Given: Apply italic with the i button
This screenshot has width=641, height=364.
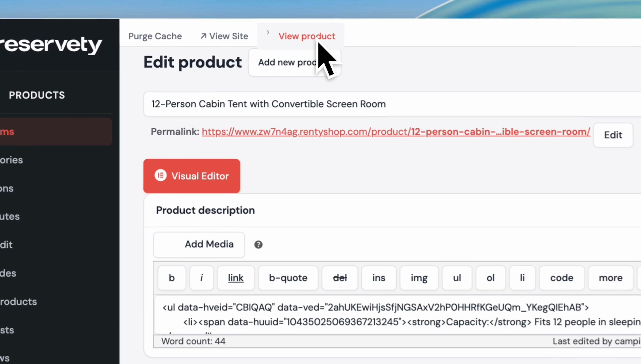Looking at the screenshot, I should click(x=202, y=278).
